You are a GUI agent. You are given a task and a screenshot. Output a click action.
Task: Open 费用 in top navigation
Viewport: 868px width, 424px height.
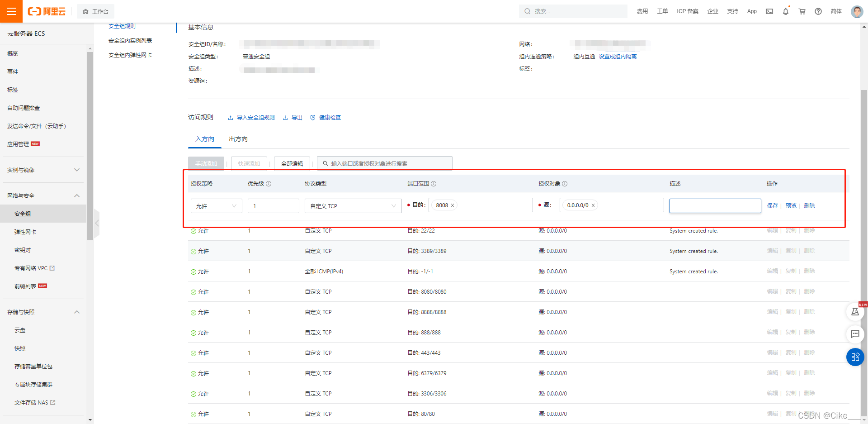pyautogui.click(x=642, y=11)
